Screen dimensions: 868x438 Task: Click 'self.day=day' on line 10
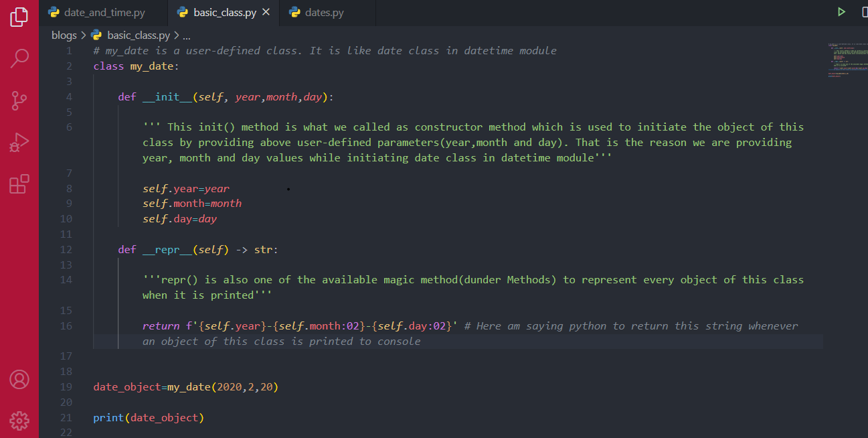[x=180, y=219]
